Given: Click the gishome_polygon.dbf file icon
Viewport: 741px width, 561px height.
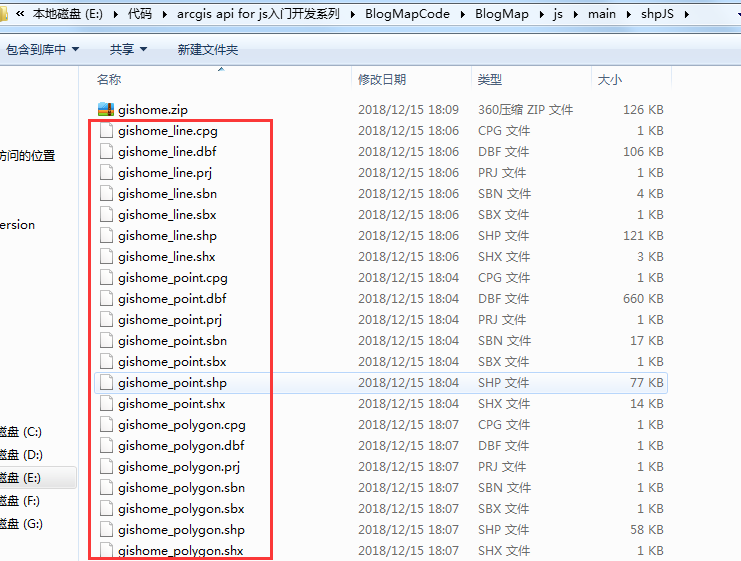Looking at the screenshot, I should pos(106,446).
